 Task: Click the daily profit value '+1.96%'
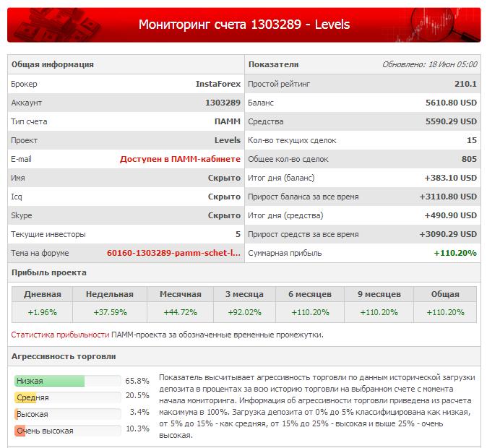(42, 312)
